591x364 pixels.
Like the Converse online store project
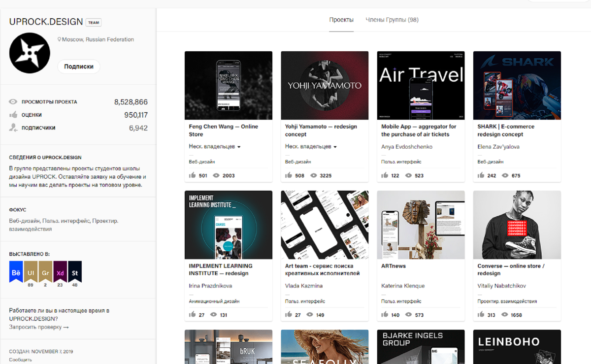[x=481, y=315]
